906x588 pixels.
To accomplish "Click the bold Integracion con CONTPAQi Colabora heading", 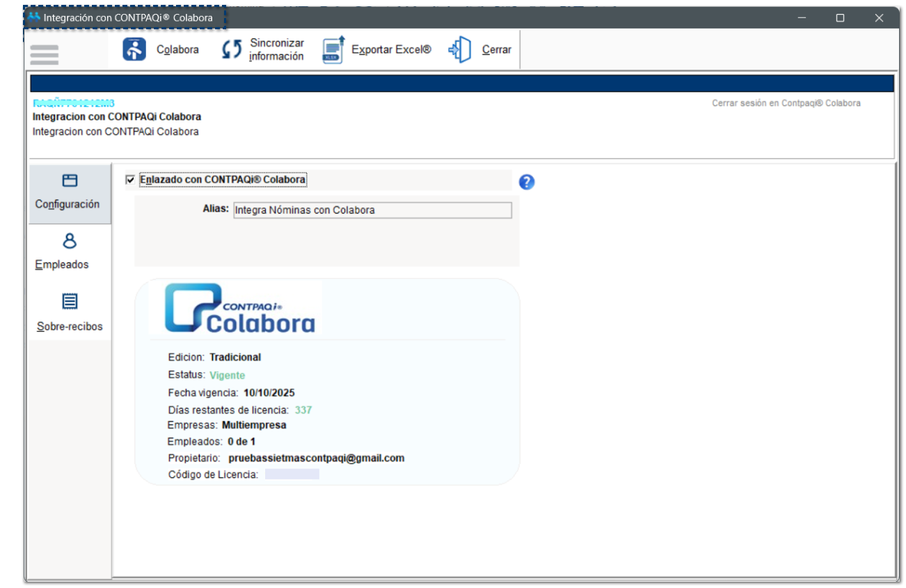I will 117,117.
